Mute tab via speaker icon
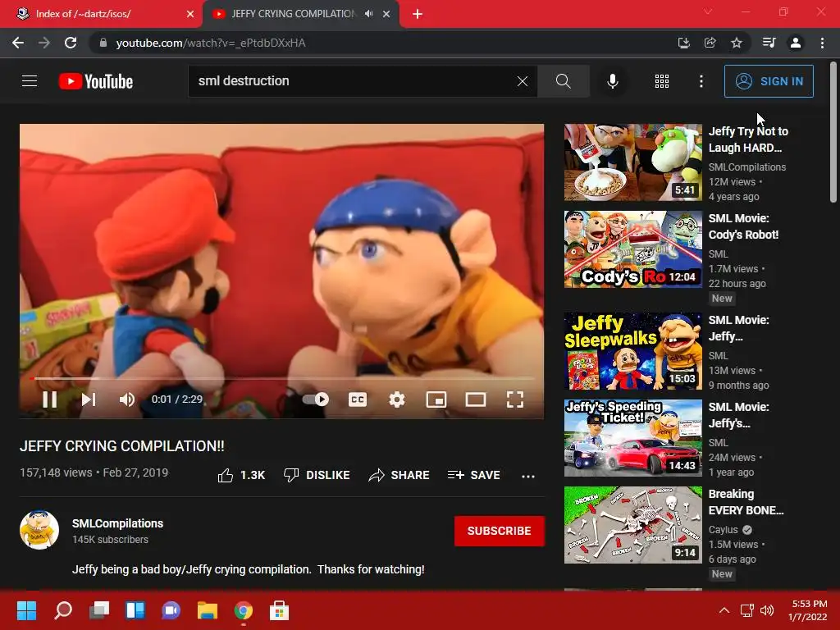The image size is (840, 630). point(368,14)
